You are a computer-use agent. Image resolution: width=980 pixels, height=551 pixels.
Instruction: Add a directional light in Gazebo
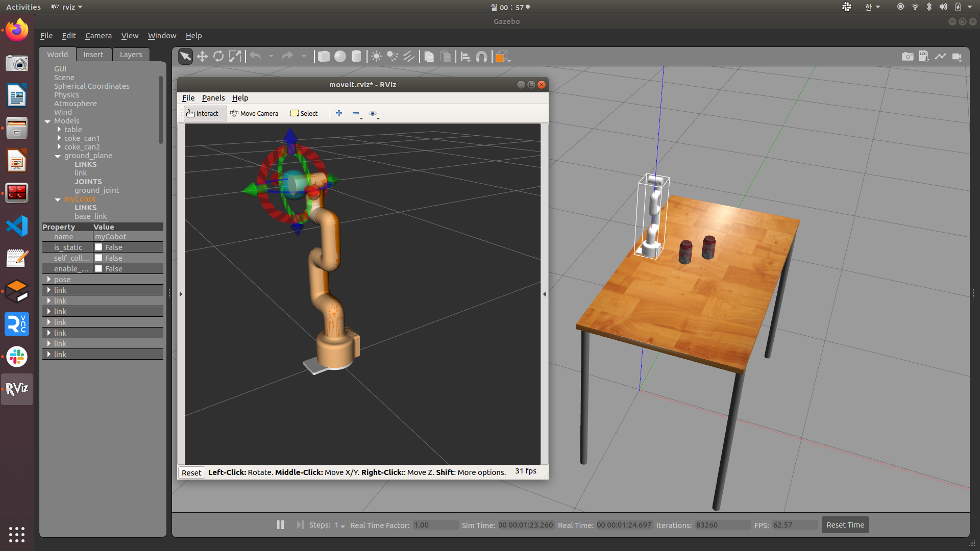pos(409,56)
